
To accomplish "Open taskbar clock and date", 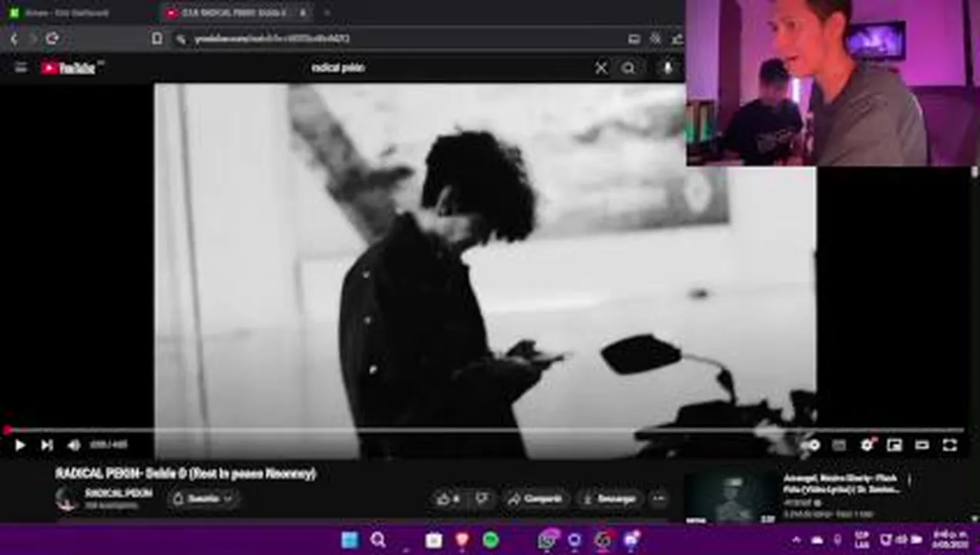I will (950, 540).
